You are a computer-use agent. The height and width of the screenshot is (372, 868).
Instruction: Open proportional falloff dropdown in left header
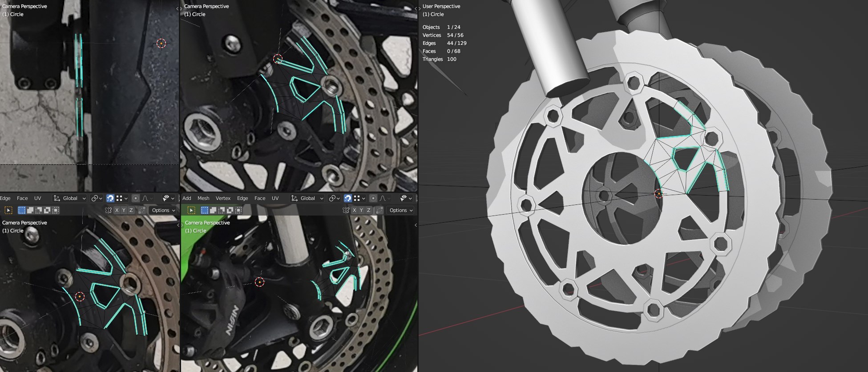click(x=147, y=198)
